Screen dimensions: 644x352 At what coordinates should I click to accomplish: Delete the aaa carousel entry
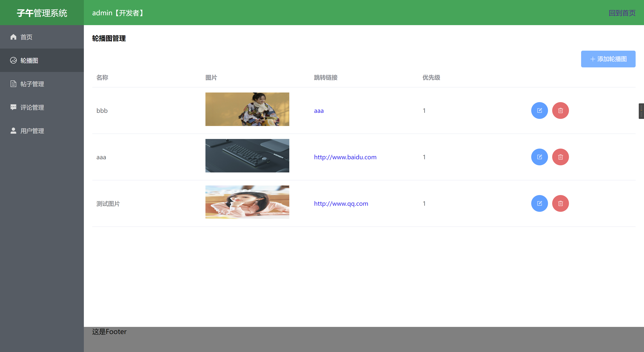(560, 157)
